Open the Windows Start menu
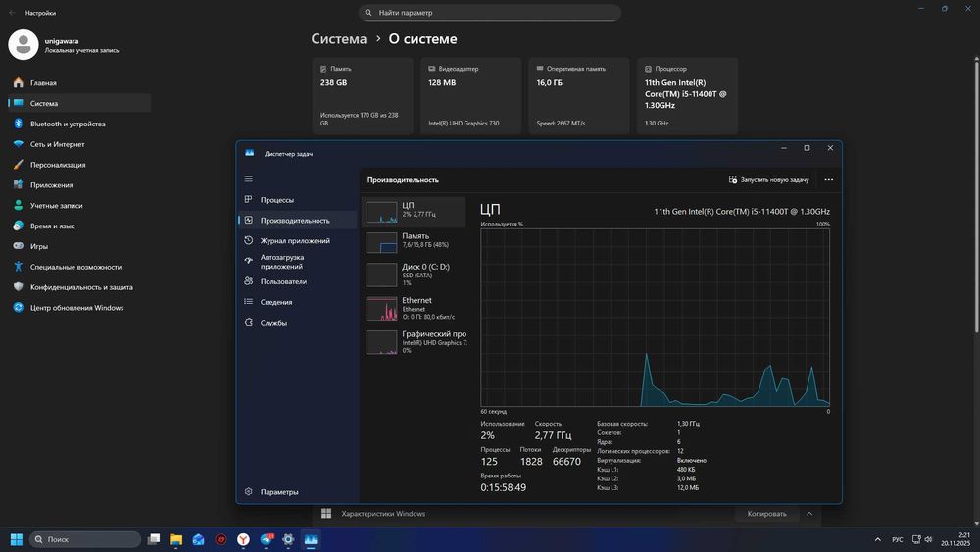The image size is (980, 552). [17, 539]
